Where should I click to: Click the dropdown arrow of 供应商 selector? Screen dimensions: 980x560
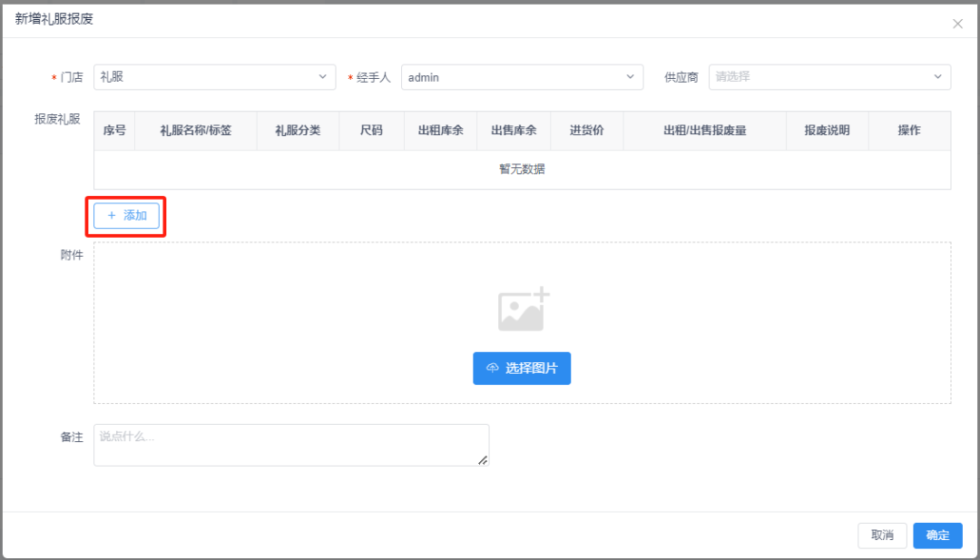(x=938, y=77)
